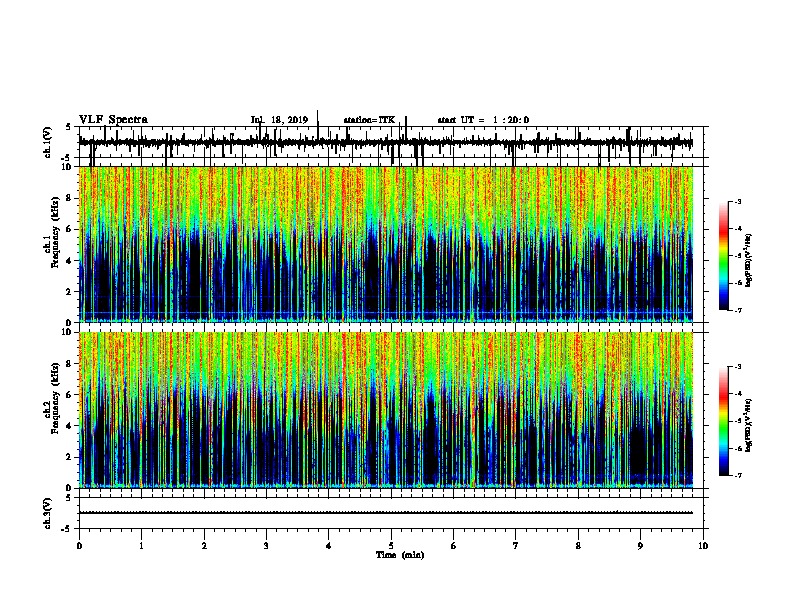Click the lower color bar's log(PSD) label
Viewport: 792px width, 612px height.
pos(748,425)
